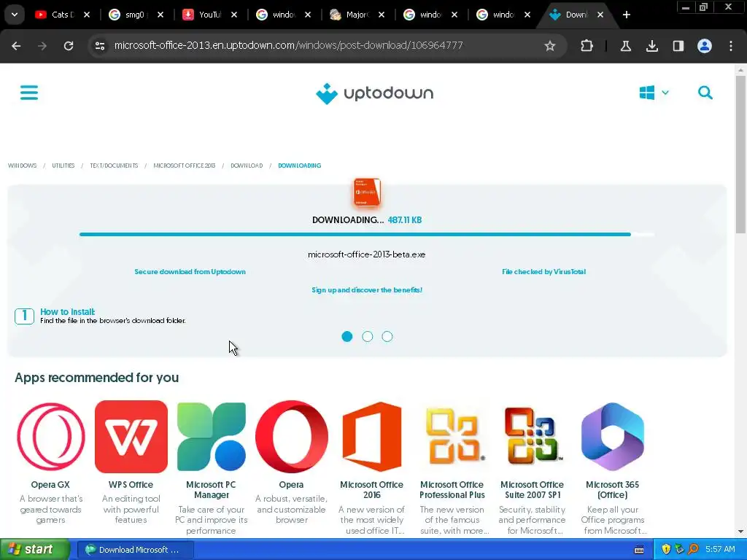Close the Cats YouTube tab
This screenshot has width=747, height=560.
coord(87,15)
